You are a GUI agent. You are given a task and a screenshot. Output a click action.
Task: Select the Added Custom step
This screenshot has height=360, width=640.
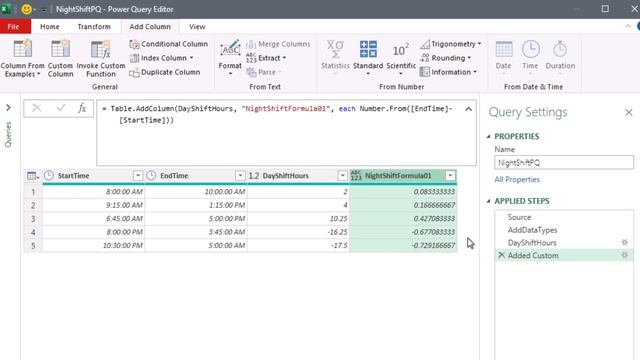[x=564, y=256]
